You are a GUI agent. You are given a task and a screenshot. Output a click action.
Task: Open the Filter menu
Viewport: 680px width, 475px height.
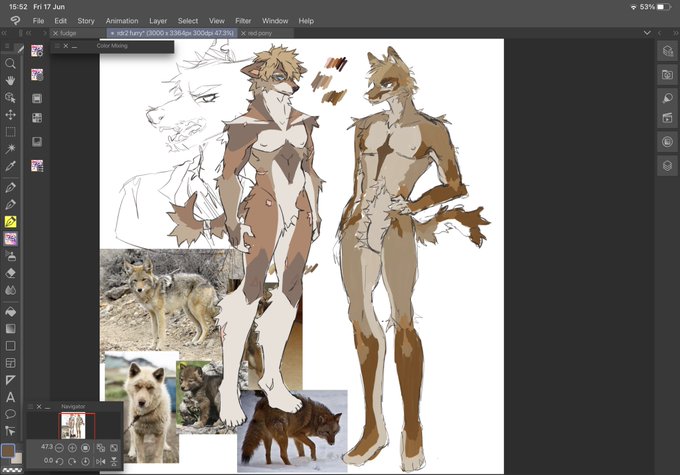243,21
